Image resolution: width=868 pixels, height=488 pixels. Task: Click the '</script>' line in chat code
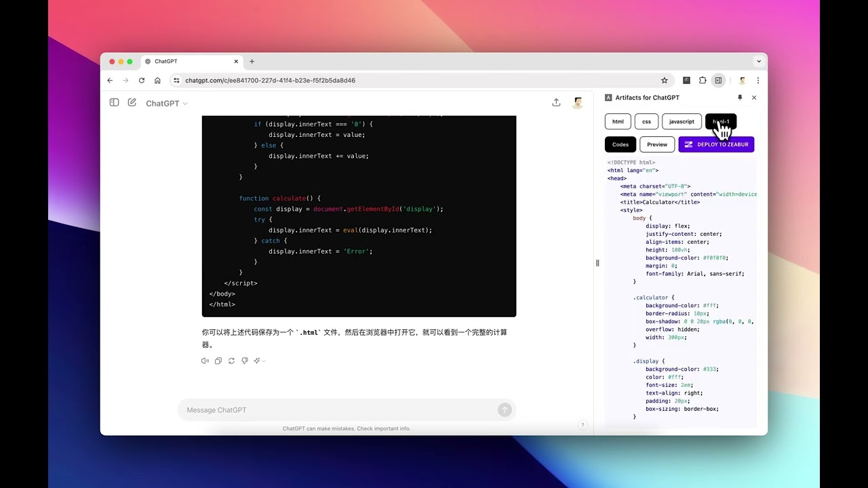(x=241, y=283)
